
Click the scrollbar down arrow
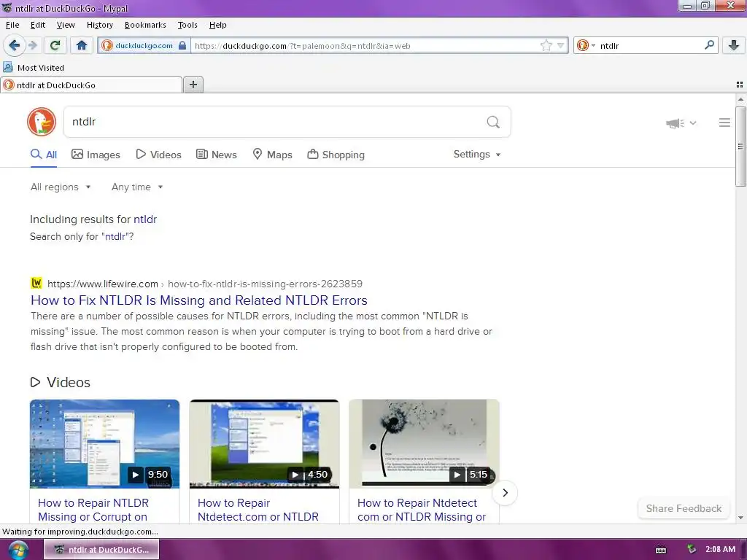pyautogui.click(x=740, y=518)
